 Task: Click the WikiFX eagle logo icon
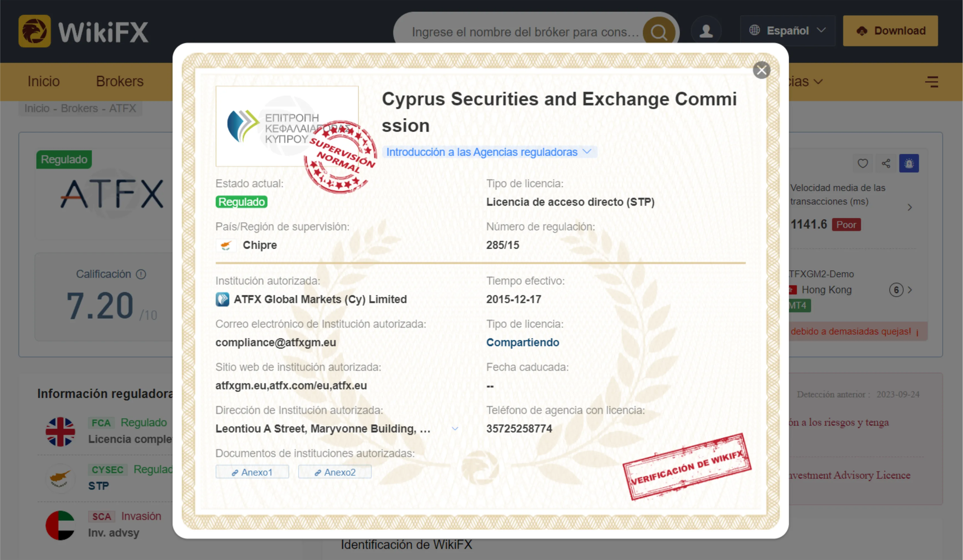[x=34, y=31]
